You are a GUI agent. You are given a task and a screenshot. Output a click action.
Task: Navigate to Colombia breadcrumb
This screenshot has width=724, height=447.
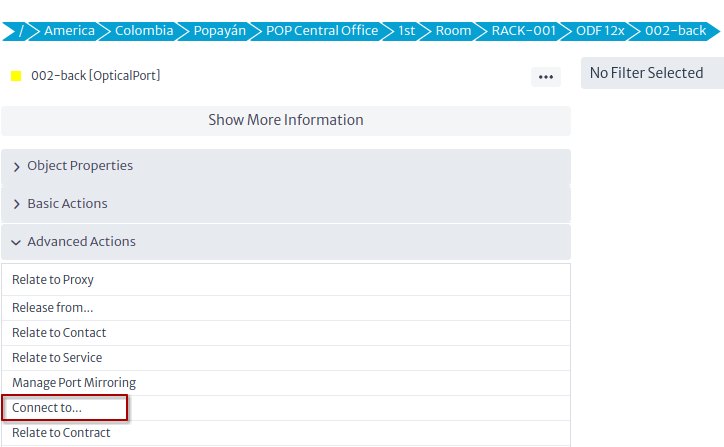tap(144, 31)
